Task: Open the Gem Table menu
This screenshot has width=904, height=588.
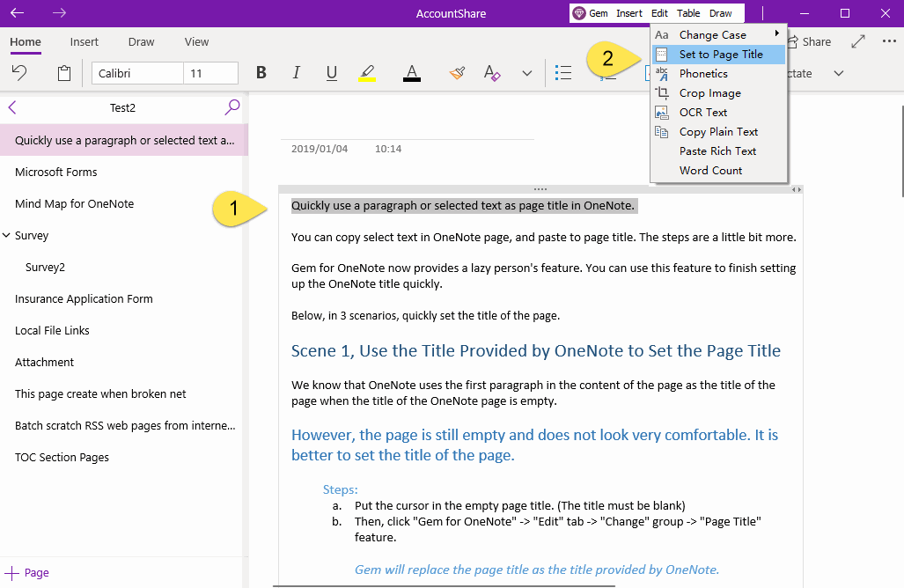Action: [688, 13]
